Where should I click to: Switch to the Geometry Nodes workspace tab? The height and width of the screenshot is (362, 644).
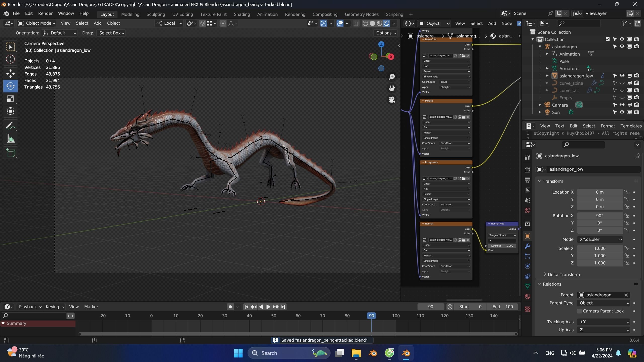361,14
